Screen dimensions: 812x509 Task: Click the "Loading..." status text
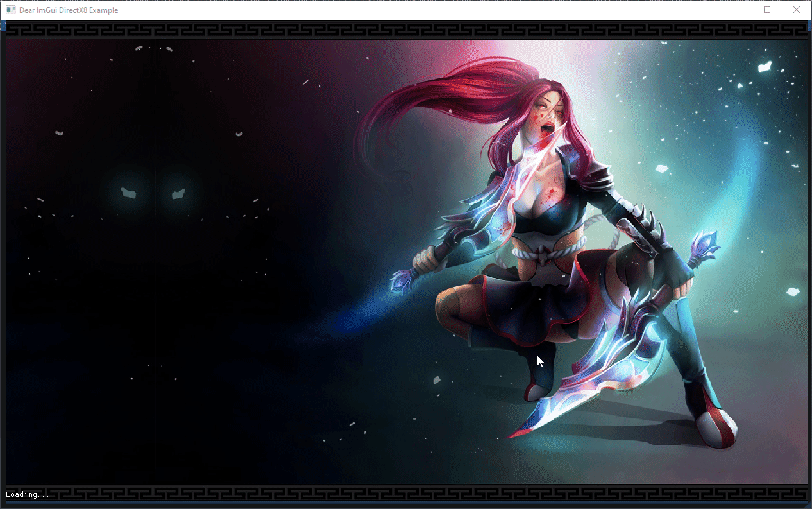tap(28, 494)
